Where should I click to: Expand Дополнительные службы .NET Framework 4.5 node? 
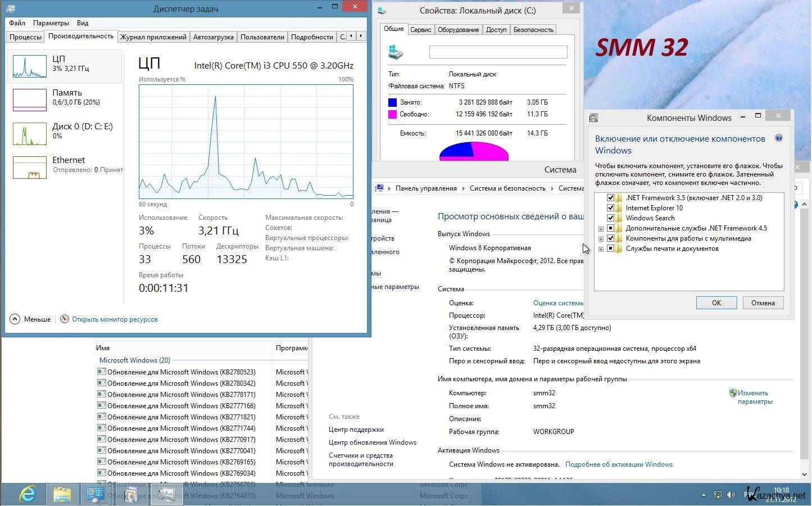601,229
